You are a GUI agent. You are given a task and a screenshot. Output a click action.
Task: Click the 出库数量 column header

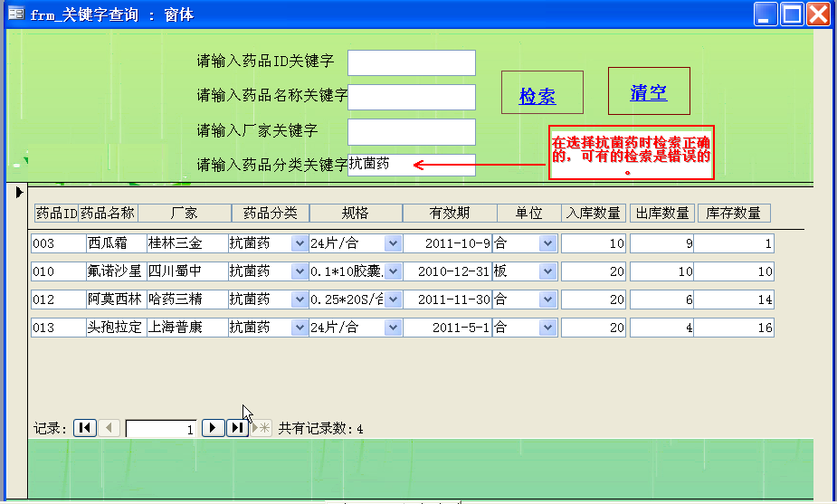pyautogui.click(x=662, y=213)
